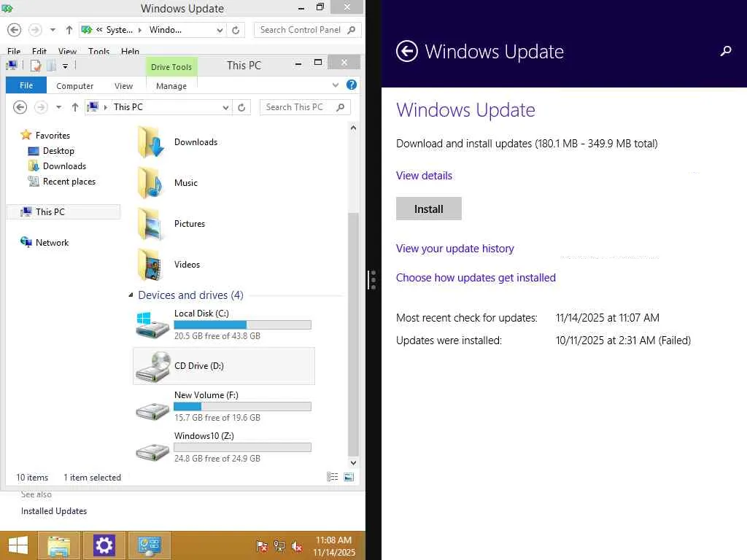Open View details link
The height and width of the screenshot is (560, 747).
point(424,176)
